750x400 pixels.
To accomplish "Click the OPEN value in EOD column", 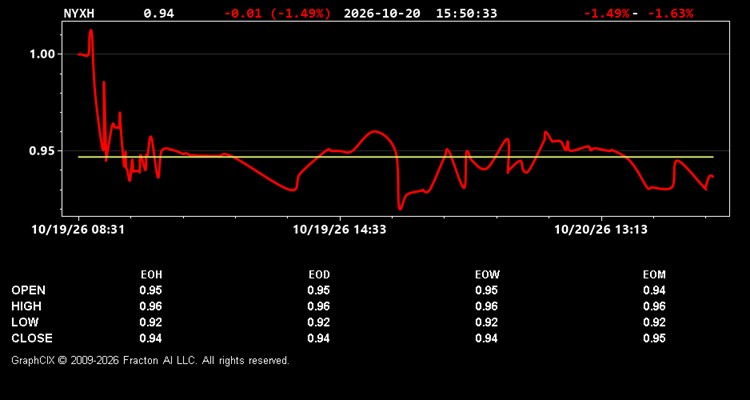I will (x=319, y=290).
